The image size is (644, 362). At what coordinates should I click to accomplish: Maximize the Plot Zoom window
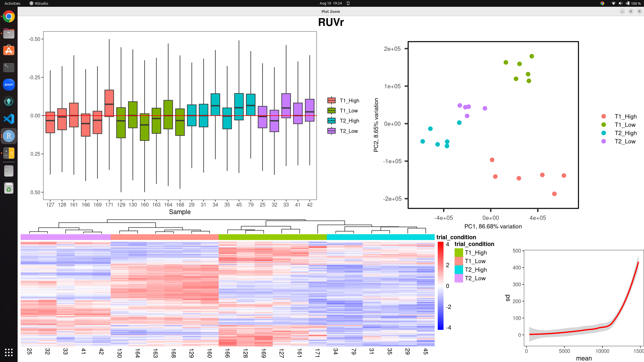(x=631, y=11)
